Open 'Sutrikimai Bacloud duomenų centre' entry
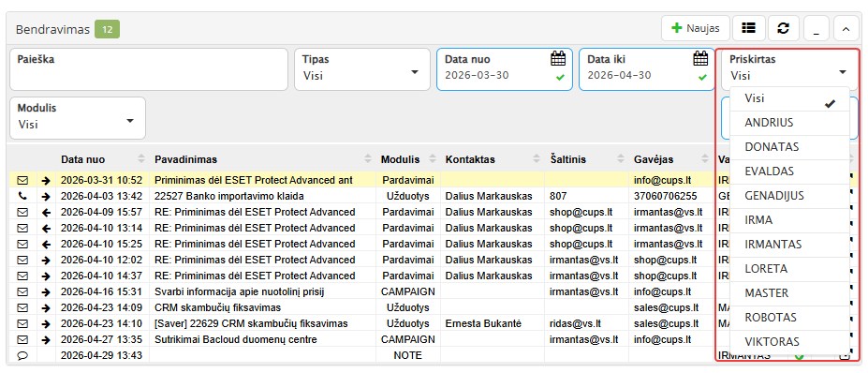The height and width of the screenshot is (373, 868). click(236, 340)
